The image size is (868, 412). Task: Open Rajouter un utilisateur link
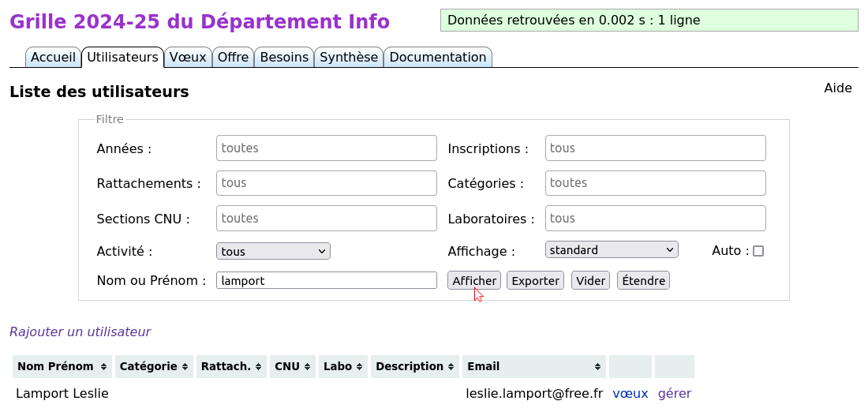(80, 331)
